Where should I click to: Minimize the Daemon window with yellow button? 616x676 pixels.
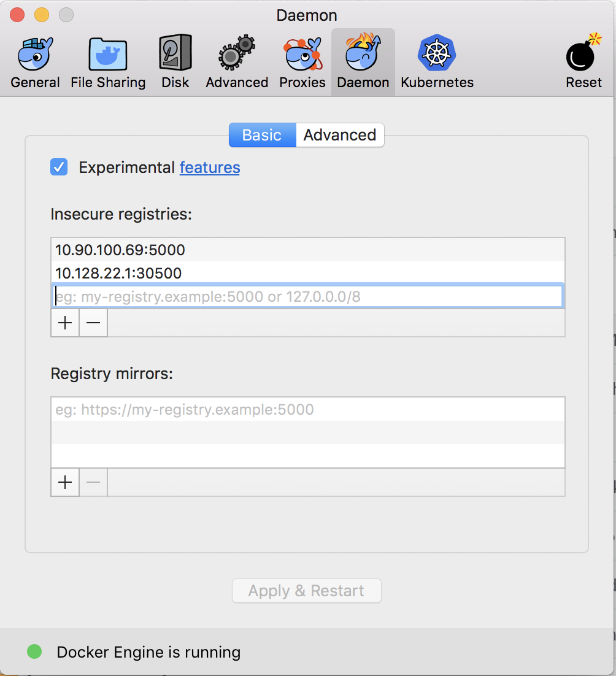pyautogui.click(x=42, y=15)
